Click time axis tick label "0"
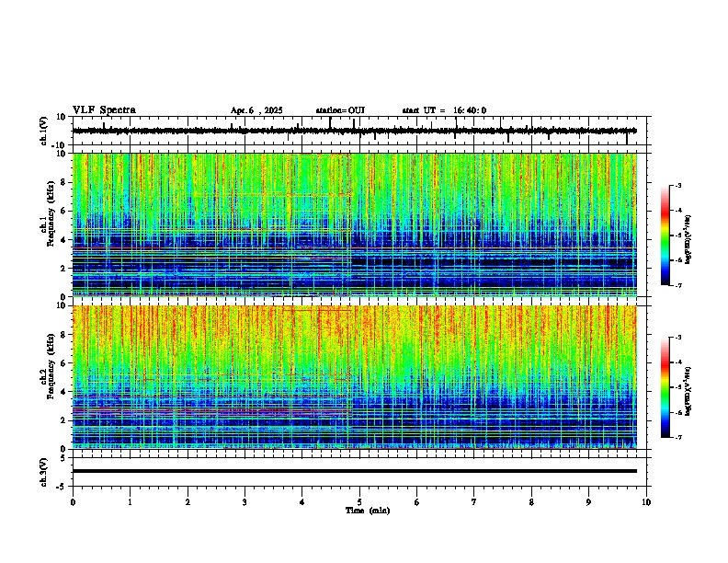Viewport: 728px width, 563px height. (x=73, y=502)
